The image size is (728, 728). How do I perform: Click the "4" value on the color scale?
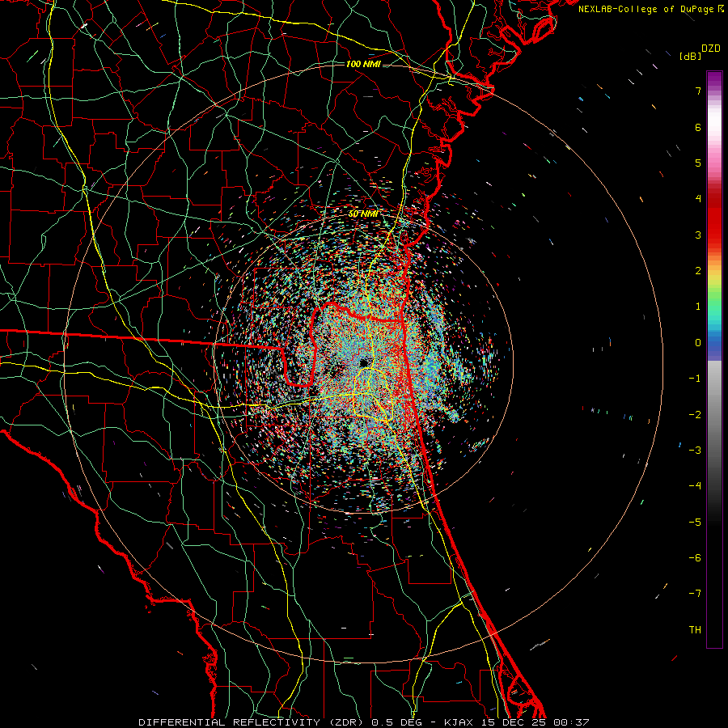point(698,199)
